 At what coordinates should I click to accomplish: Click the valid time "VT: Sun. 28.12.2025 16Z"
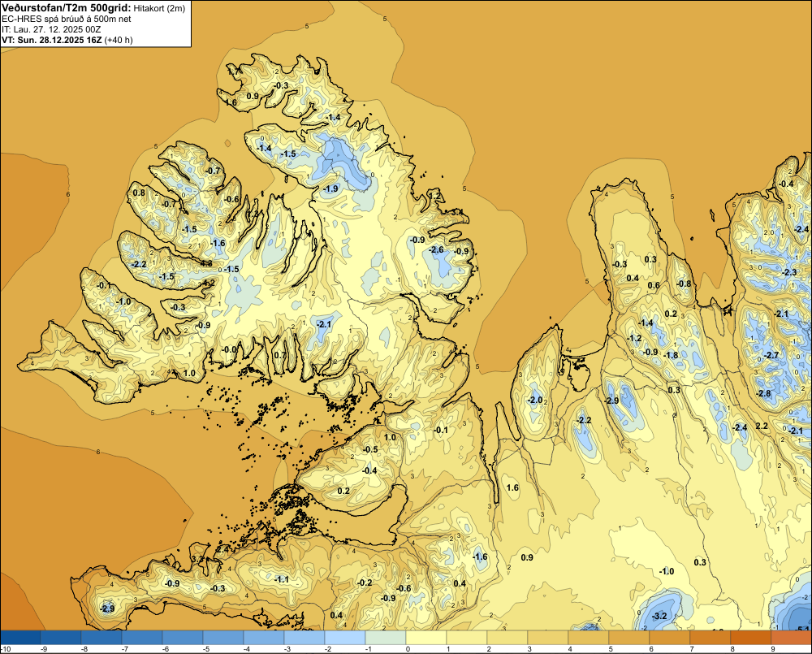point(52,40)
